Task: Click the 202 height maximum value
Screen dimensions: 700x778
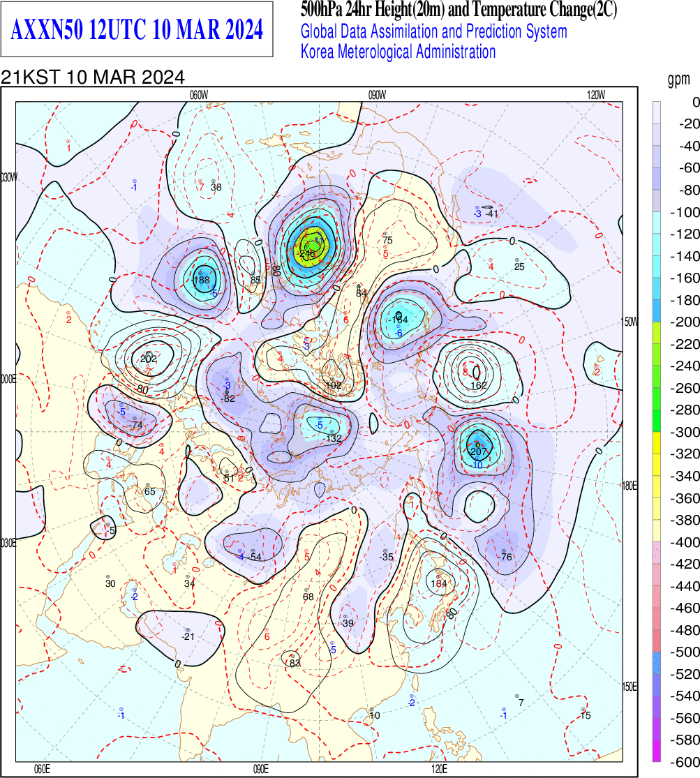Action: click(148, 359)
